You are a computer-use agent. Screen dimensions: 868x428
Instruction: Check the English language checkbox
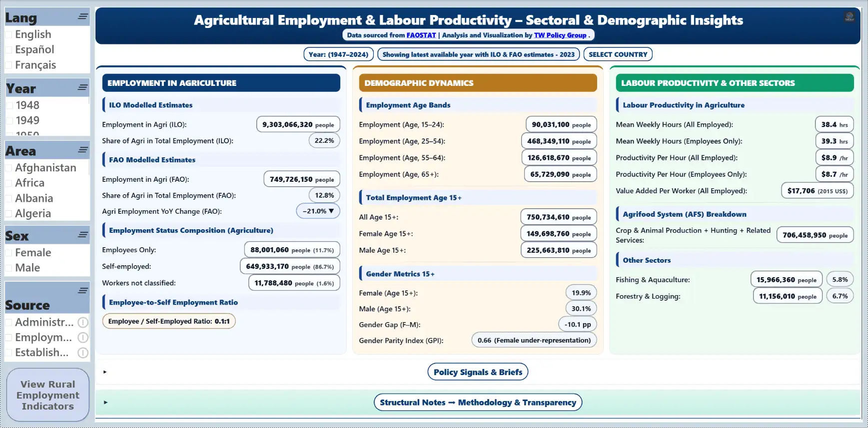coord(9,35)
